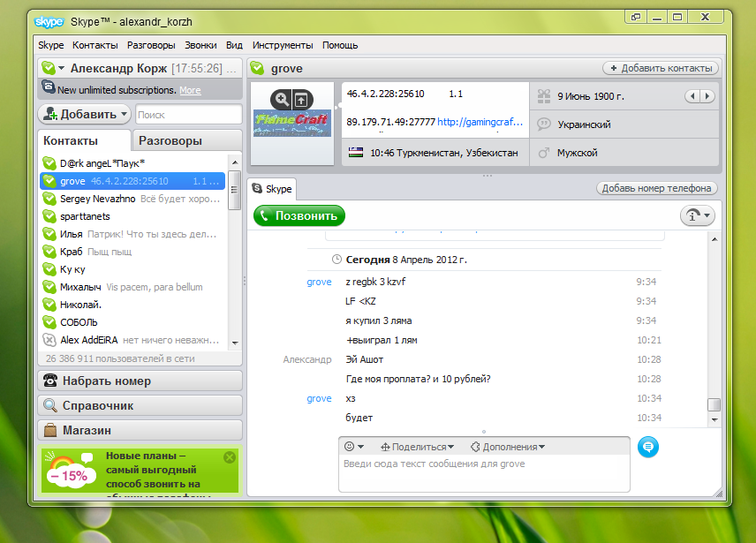756x543 pixels.
Task: Open the call quality info dropdown
Action: point(697,215)
